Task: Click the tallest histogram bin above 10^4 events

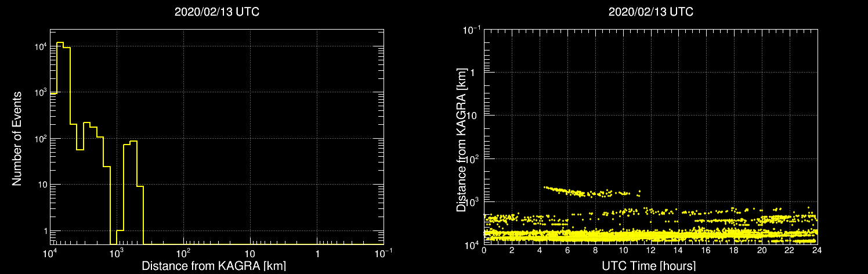Action: 60,143
